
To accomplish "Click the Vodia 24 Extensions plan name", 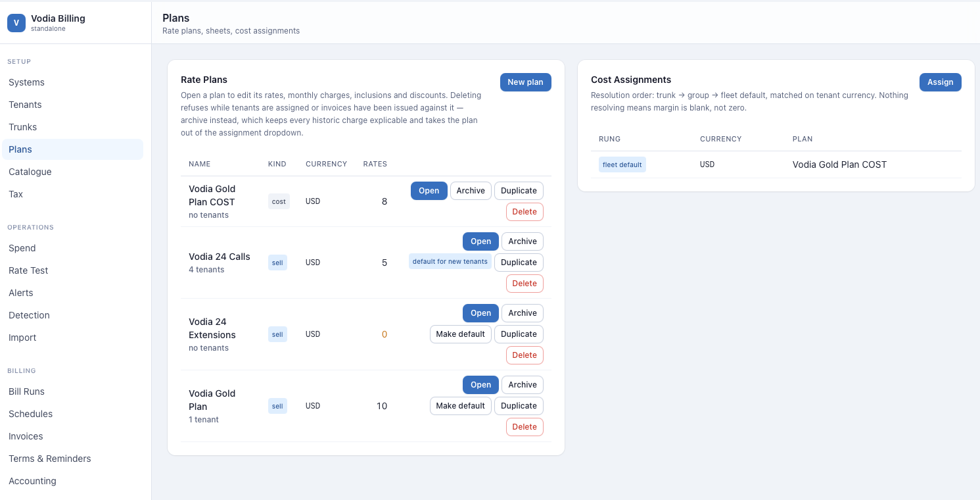I will [212, 328].
